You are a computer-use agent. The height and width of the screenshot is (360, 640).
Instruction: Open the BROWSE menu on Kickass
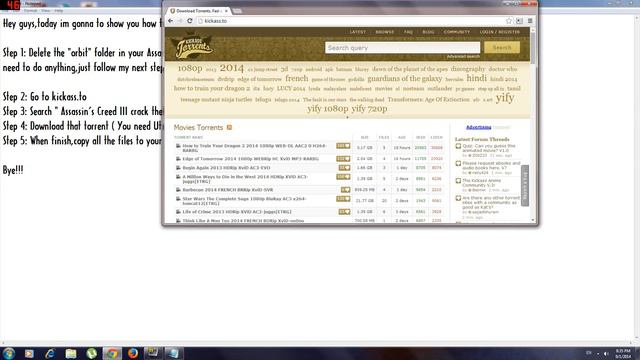click(384, 32)
